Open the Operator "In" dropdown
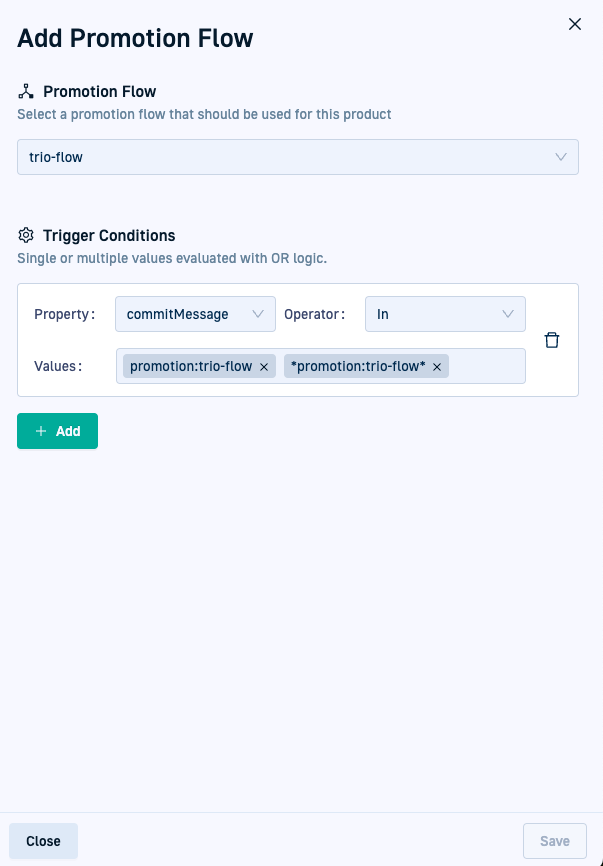The image size is (603, 866). 445,314
